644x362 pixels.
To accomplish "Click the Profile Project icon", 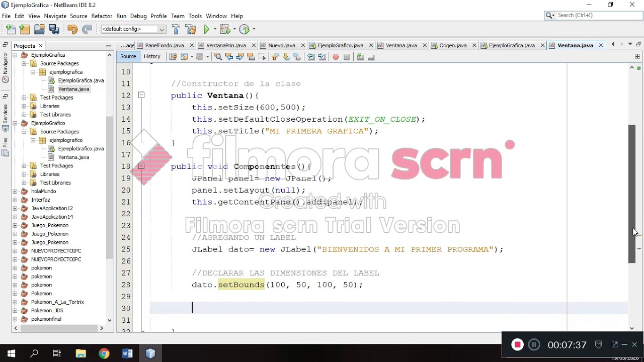I will (245, 29).
